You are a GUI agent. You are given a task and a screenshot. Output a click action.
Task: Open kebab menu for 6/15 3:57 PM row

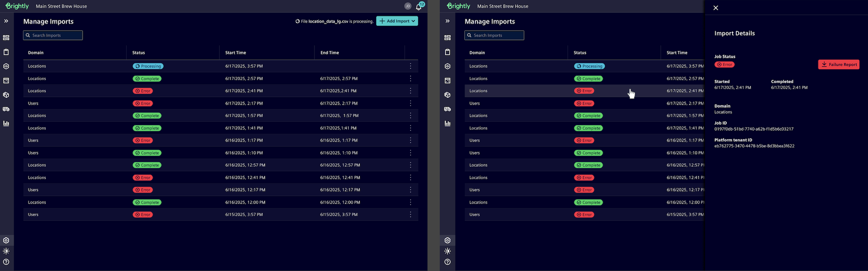click(411, 214)
